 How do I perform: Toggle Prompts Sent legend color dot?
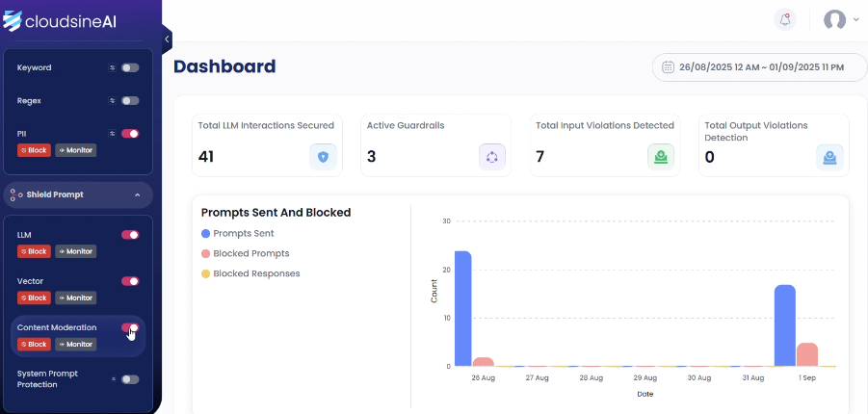point(205,233)
